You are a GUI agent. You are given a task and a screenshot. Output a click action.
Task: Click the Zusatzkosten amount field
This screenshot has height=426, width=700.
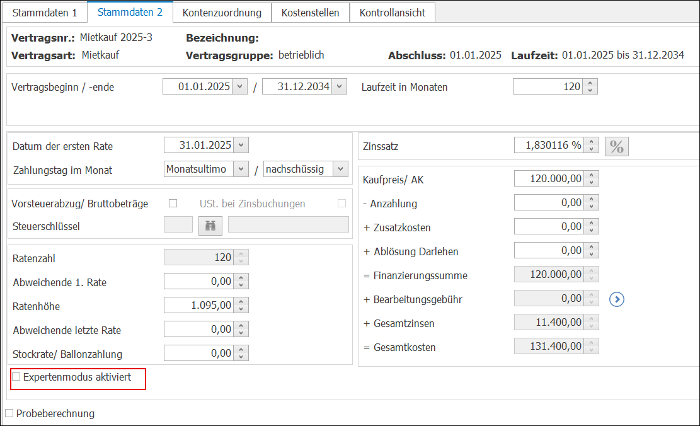[x=549, y=226]
